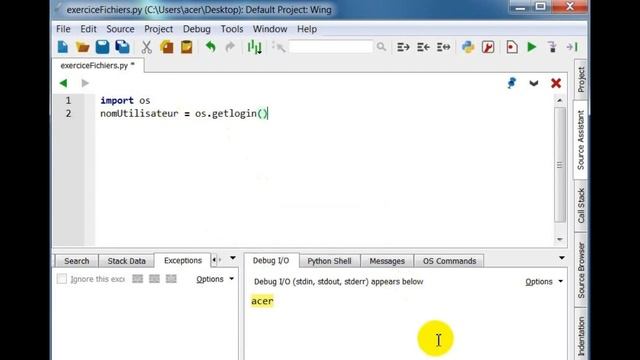The height and width of the screenshot is (360, 640).
Task: Cut selection using the scissors icon
Action: [147, 47]
